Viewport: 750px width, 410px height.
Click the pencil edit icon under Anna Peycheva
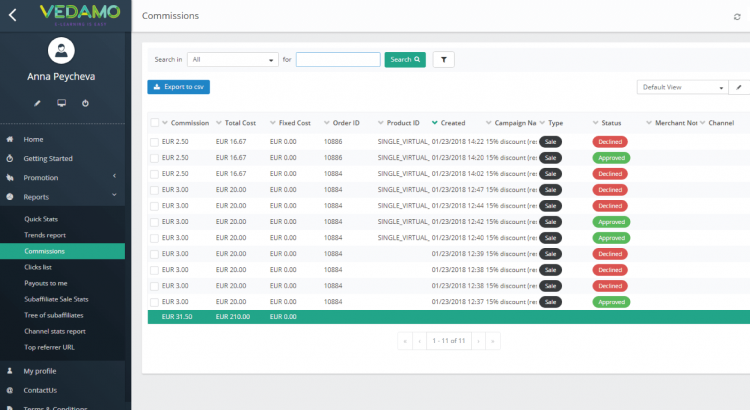tap(37, 103)
